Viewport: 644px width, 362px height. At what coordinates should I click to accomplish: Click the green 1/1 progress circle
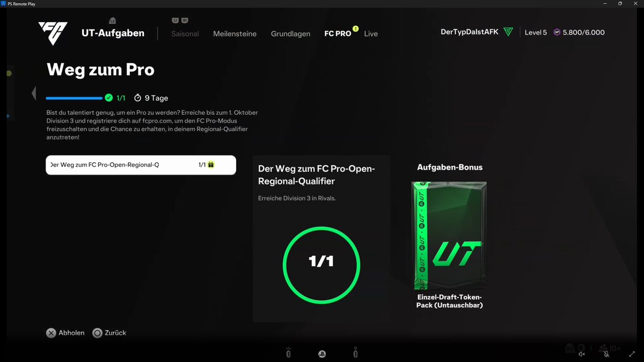point(321,265)
